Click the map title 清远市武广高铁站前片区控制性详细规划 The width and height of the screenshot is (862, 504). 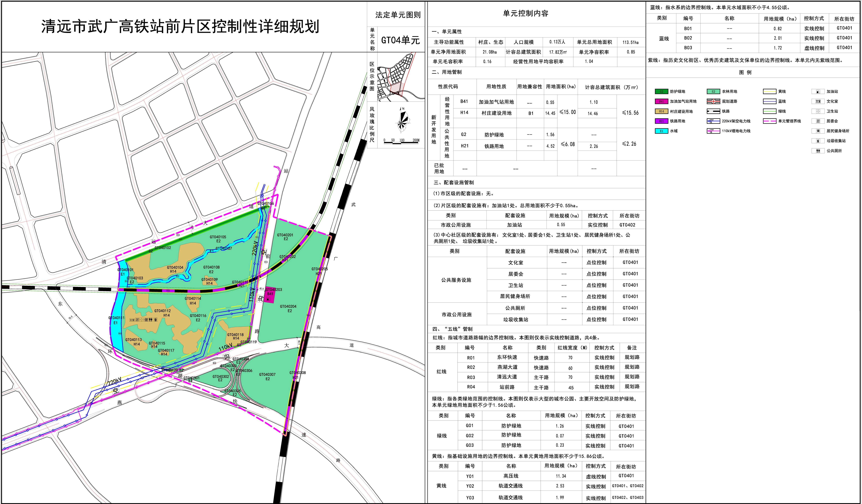180,26
